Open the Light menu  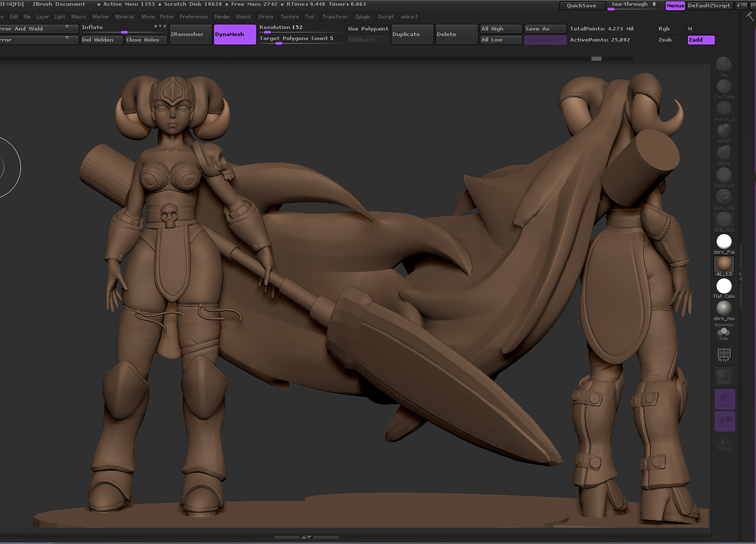[x=60, y=16]
